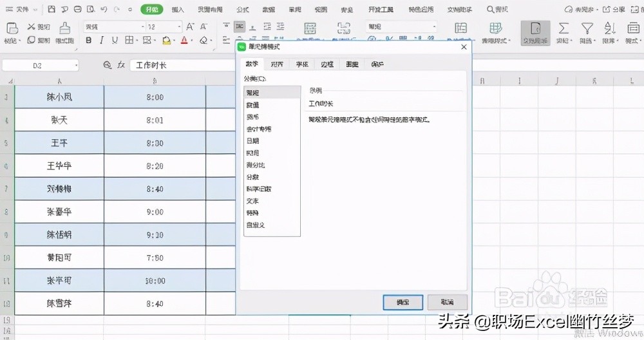
Task: Click the Top Align icon
Action: (226, 26)
